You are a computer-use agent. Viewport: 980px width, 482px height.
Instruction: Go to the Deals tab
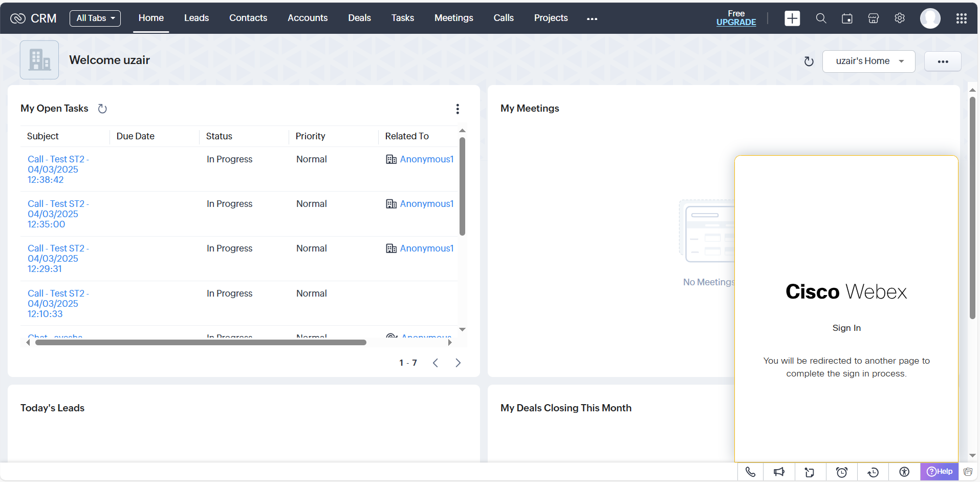click(x=359, y=18)
